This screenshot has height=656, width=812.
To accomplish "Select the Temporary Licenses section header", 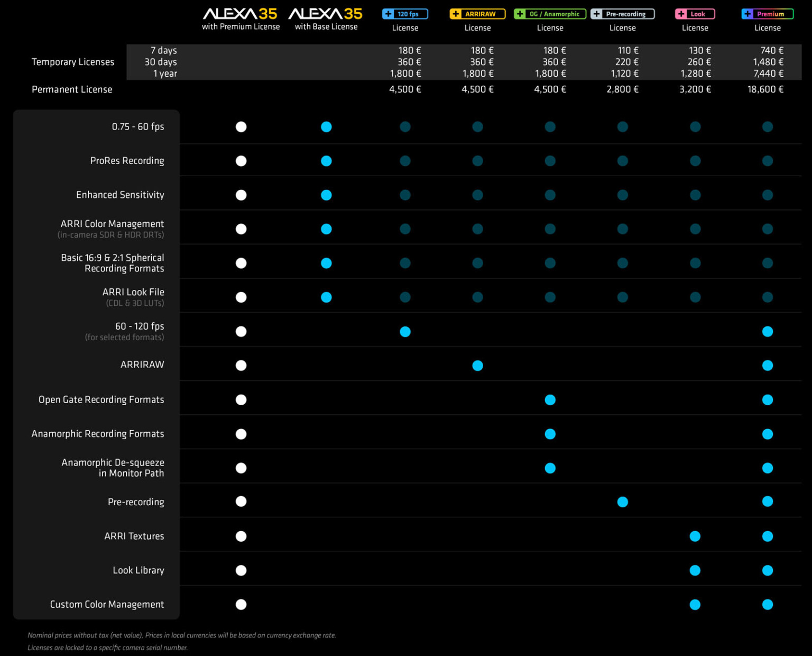I will point(72,62).
